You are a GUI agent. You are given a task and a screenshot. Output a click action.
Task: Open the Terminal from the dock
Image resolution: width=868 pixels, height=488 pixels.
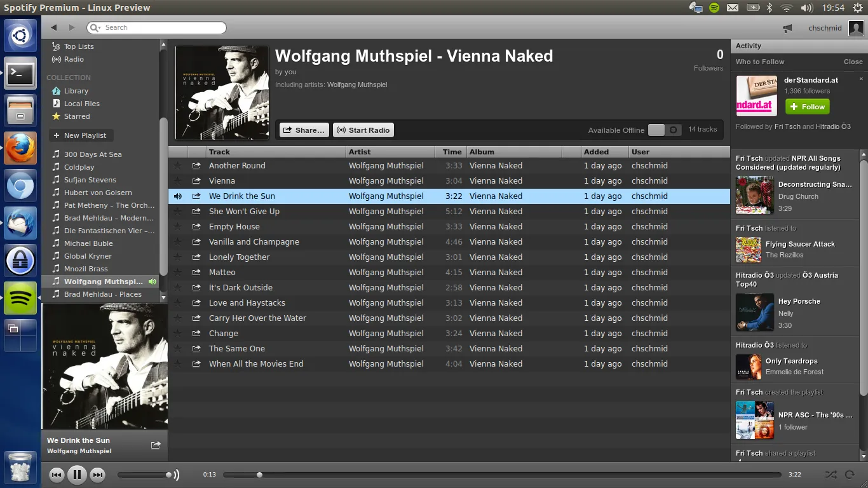pyautogui.click(x=21, y=74)
